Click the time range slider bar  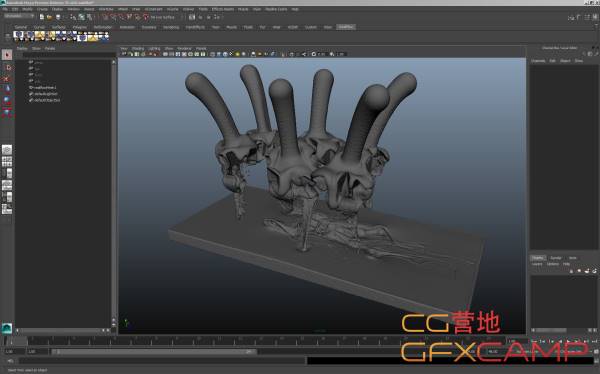click(153, 351)
